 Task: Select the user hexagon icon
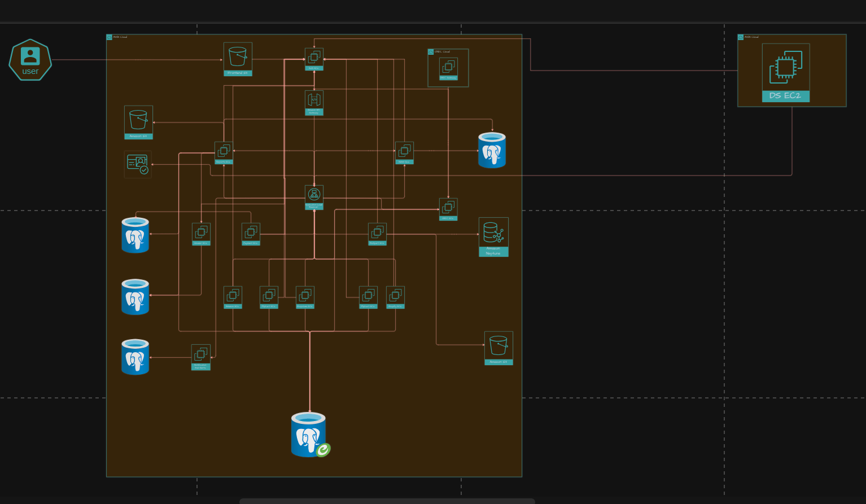coord(30,60)
